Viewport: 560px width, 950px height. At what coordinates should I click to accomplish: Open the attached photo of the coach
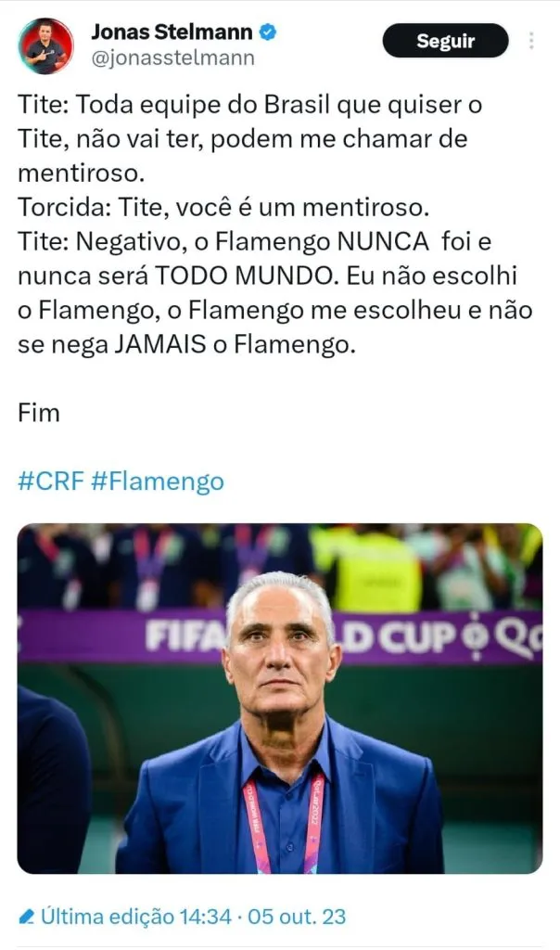click(279, 698)
